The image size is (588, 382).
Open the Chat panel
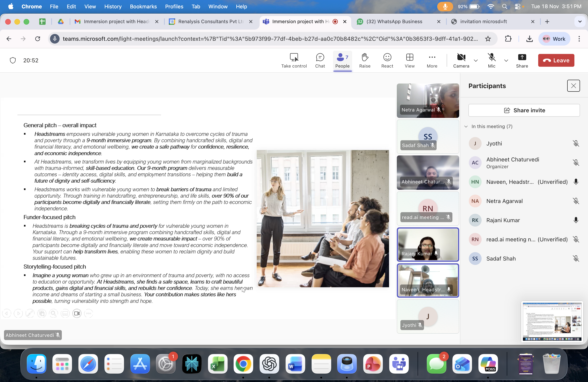320,61
